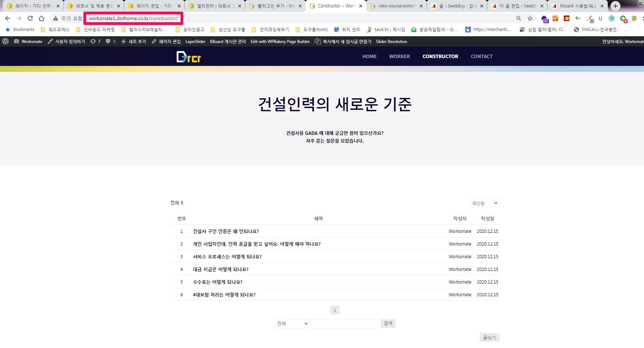Click the board search input field
The width and height of the screenshot is (644, 348).
pyautogui.click(x=345, y=324)
